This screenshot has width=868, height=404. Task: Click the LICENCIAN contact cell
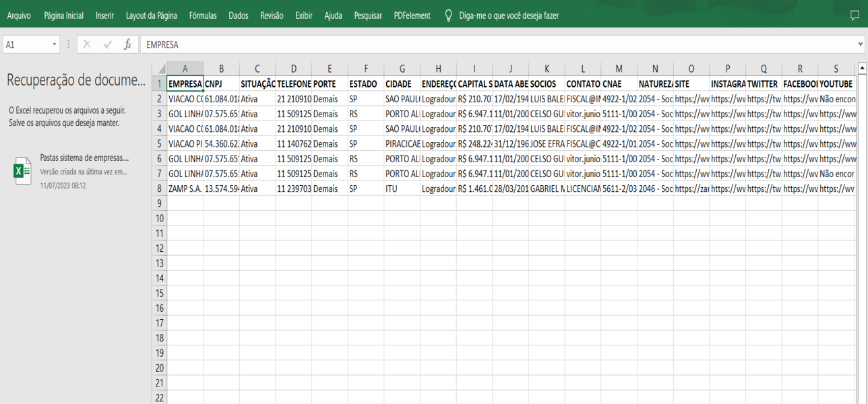coord(583,189)
